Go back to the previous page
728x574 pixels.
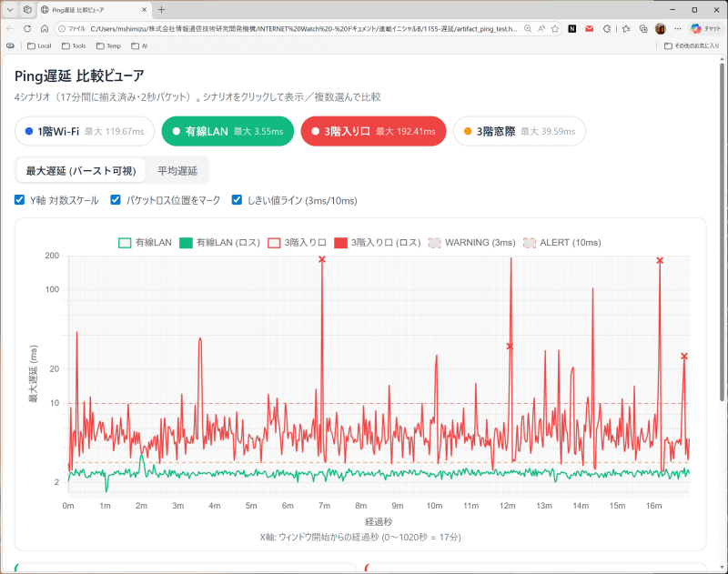coord(10,29)
